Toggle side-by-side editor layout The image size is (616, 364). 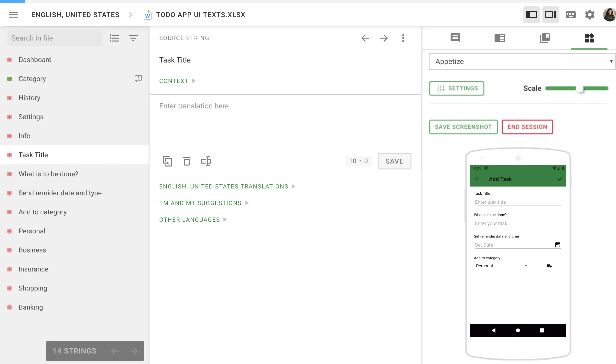point(551,15)
